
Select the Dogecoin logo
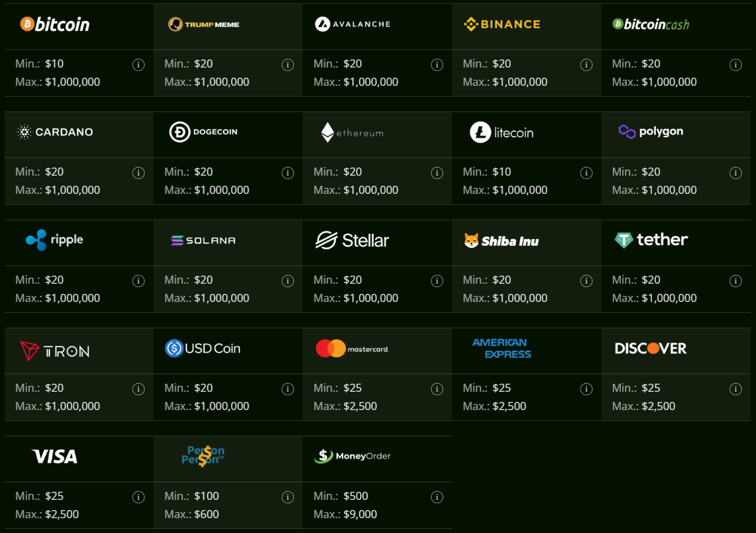click(x=203, y=132)
